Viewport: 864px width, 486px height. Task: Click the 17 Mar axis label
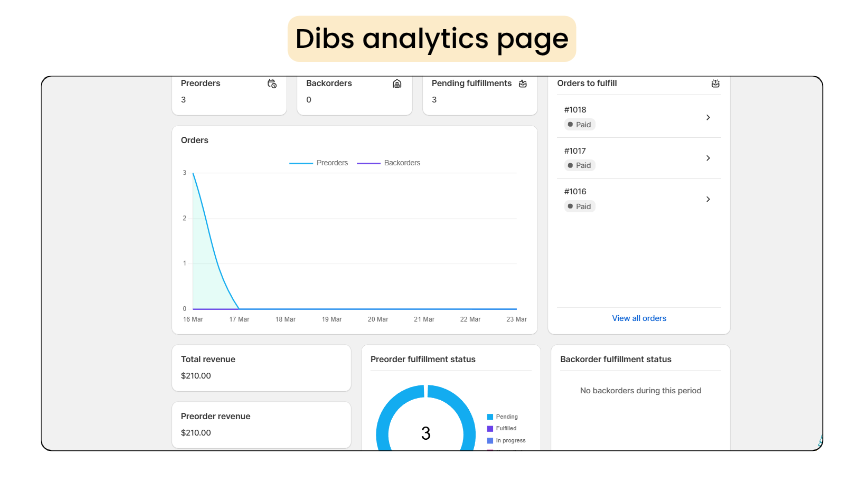239,320
